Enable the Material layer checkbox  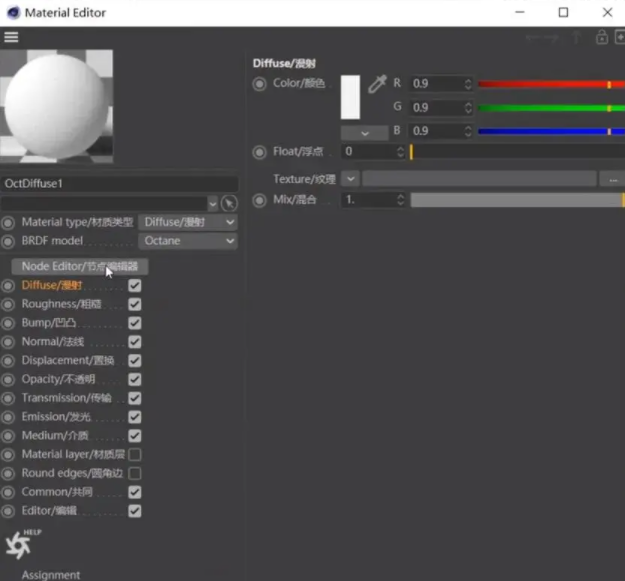(x=135, y=454)
